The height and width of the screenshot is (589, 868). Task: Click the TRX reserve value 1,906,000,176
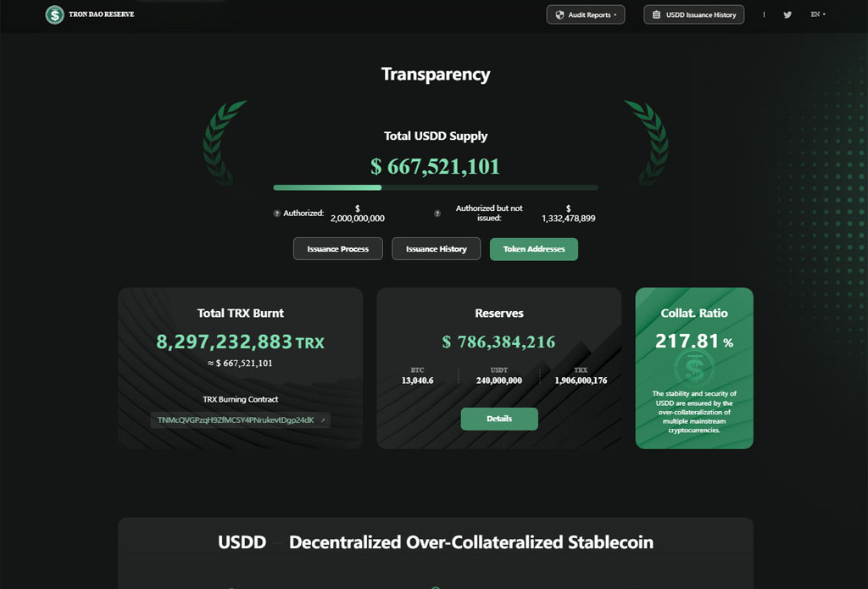tap(581, 381)
